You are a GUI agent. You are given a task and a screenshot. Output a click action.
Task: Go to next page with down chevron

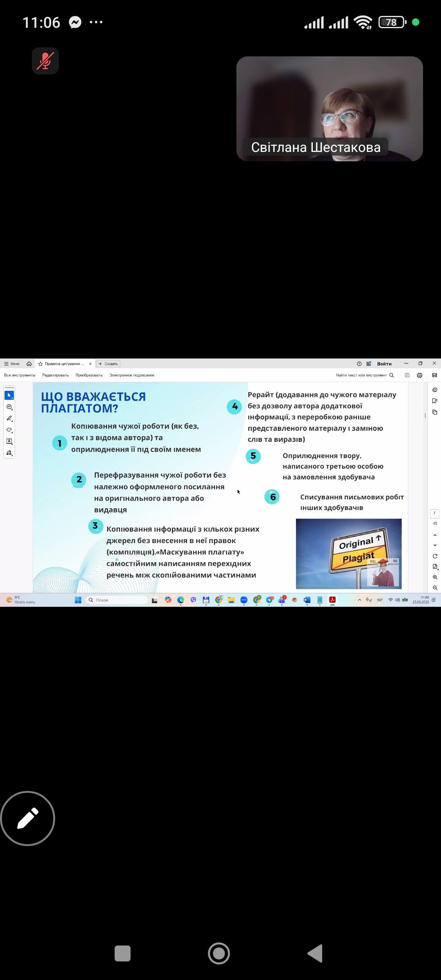point(435,545)
